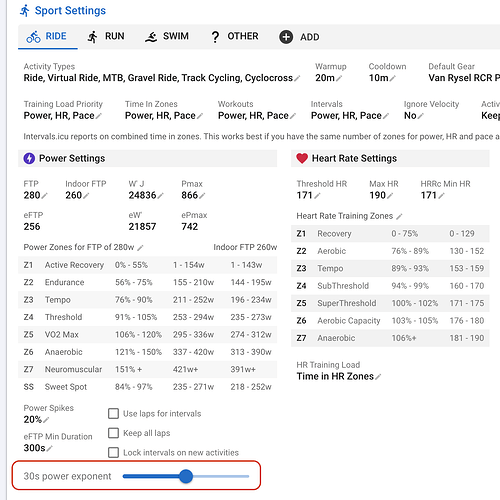Edit Warmup 20m using pencil icon
The height and width of the screenshot is (500, 500).
coord(339,79)
